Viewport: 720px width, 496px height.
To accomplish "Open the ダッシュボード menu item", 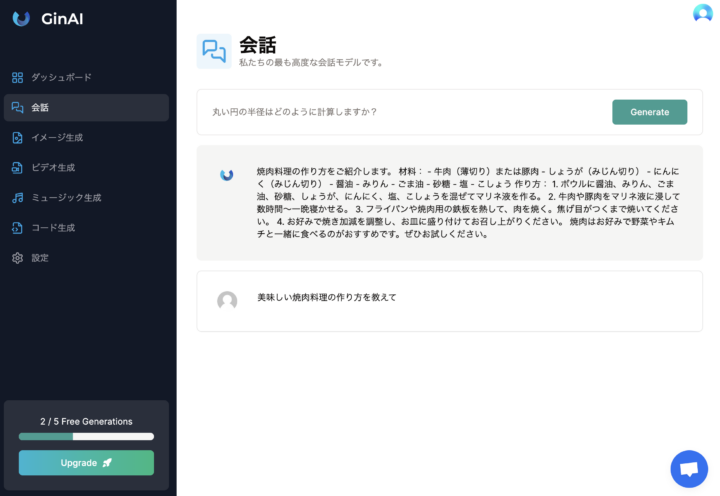I will pyautogui.click(x=86, y=78).
